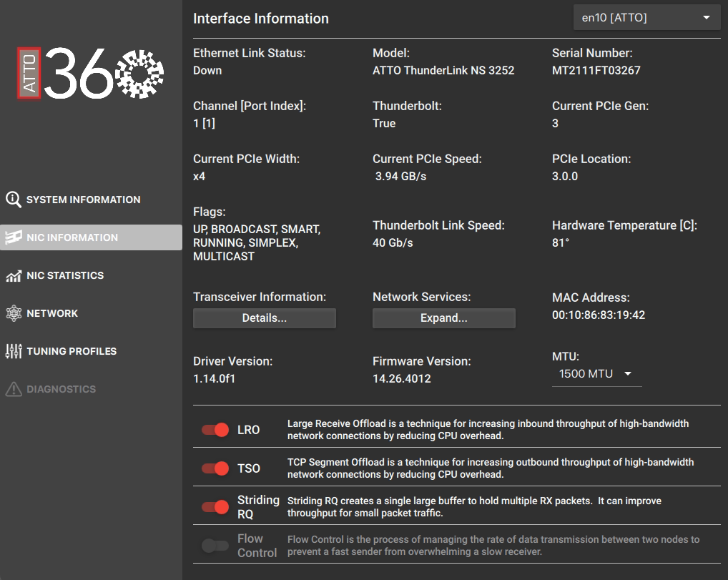The width and height of the screenshot is (728, 580).
Task: Select NIC Information in the sidebar
Action: pyautogui.click(x=91, y=237)
